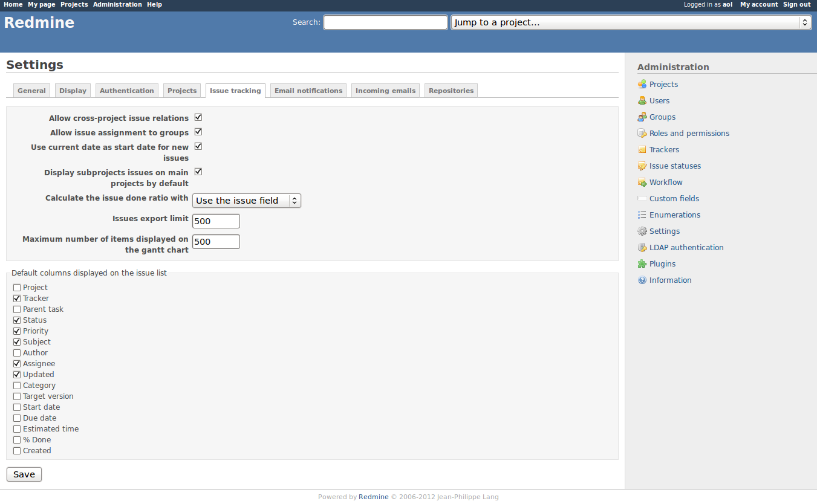Click the LDAP authentication icon
Image resolution: width=817 pixels, height=504 pixels.
point(642,247)
